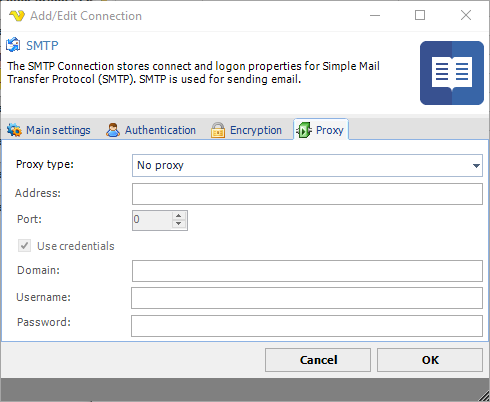The width and height of the screenshot is (490, 402).
Task: Increase the Port value with up arrow
Action: [179, 216]
